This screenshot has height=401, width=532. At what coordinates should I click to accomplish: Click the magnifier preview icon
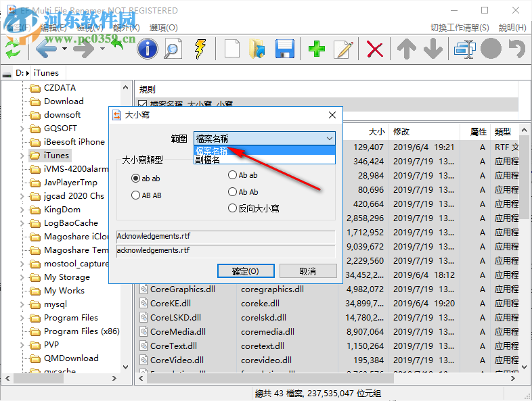(173, 49)
